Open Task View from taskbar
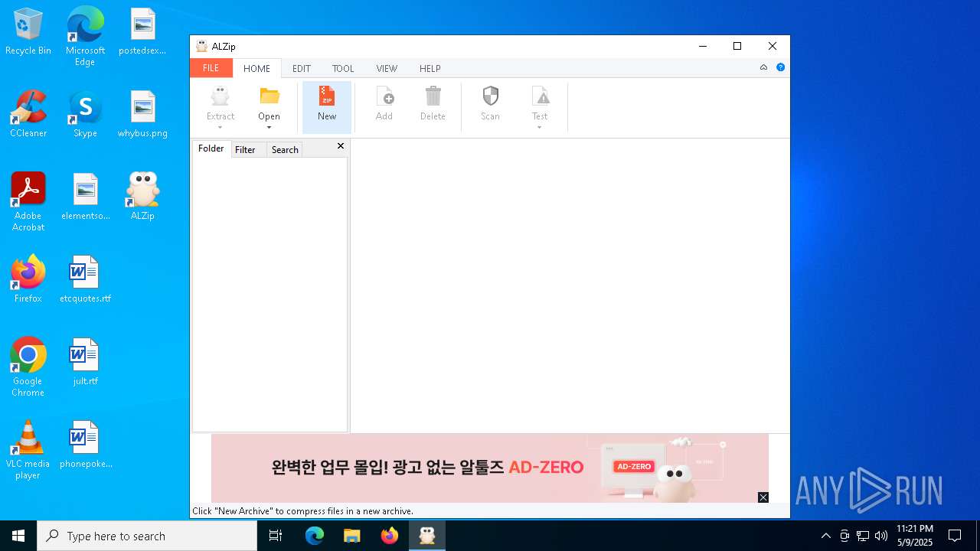This screenshot has width=980, height=551. coord(276,536)
